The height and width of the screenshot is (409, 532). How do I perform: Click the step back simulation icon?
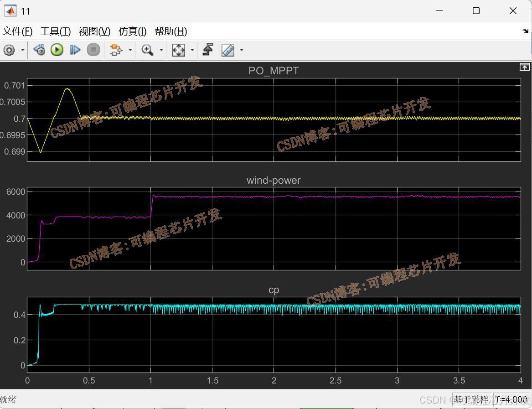[x=39, y=50]
